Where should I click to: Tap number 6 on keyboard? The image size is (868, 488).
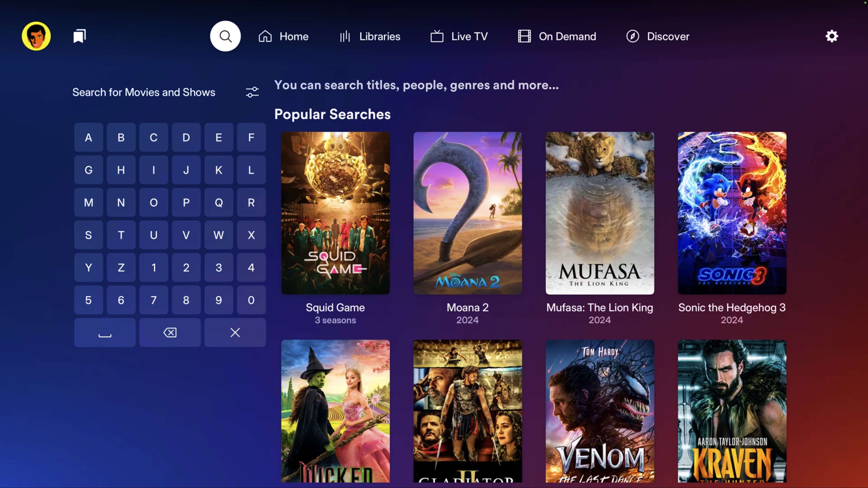[x=121, y=300]
